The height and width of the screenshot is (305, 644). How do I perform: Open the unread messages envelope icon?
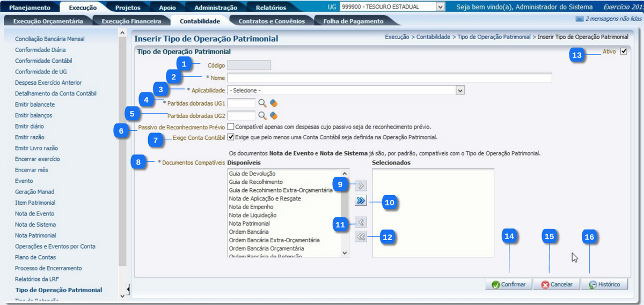tap(579, 19)
